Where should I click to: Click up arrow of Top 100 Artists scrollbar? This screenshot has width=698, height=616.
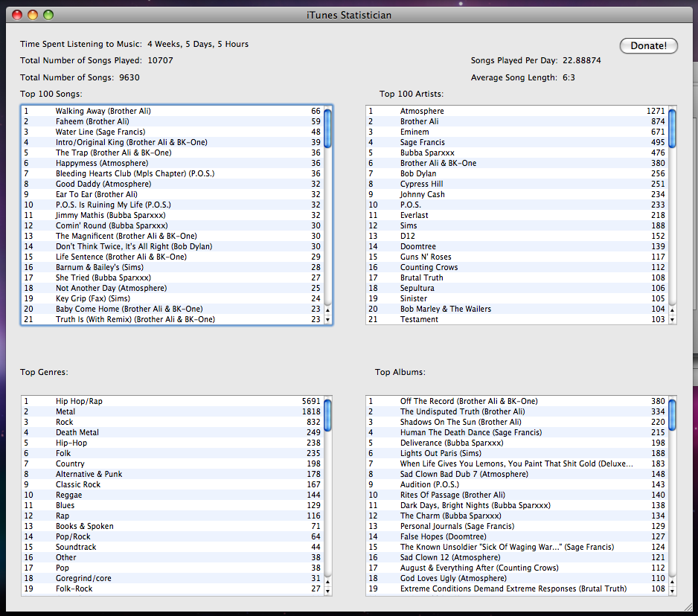coord(672,309)
